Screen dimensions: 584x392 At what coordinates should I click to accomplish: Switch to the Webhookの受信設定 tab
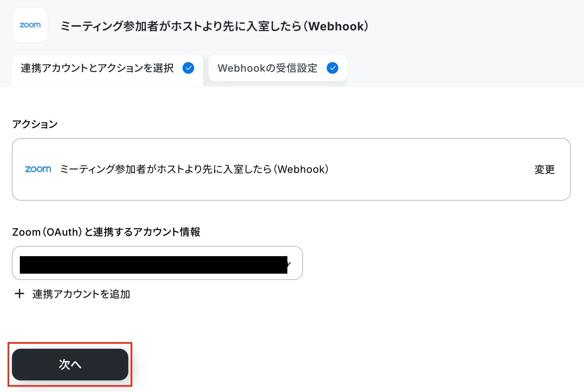(278, 68)
